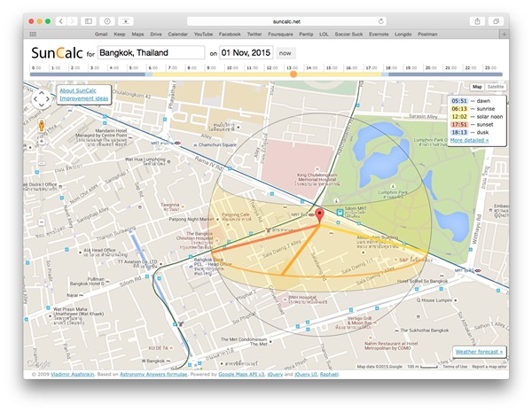Show all tabs with the tabs icon
Screen dimensions: 532x412
496,21
